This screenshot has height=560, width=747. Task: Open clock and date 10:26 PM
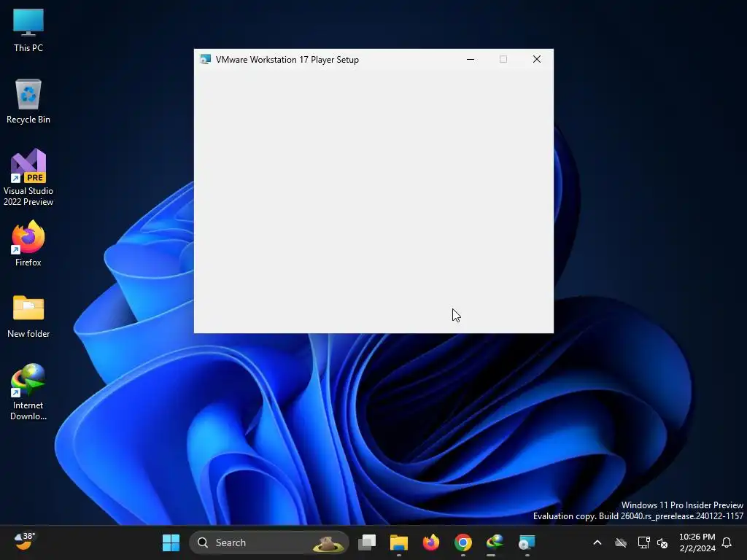pyautogui.click(x=697, y=542)
